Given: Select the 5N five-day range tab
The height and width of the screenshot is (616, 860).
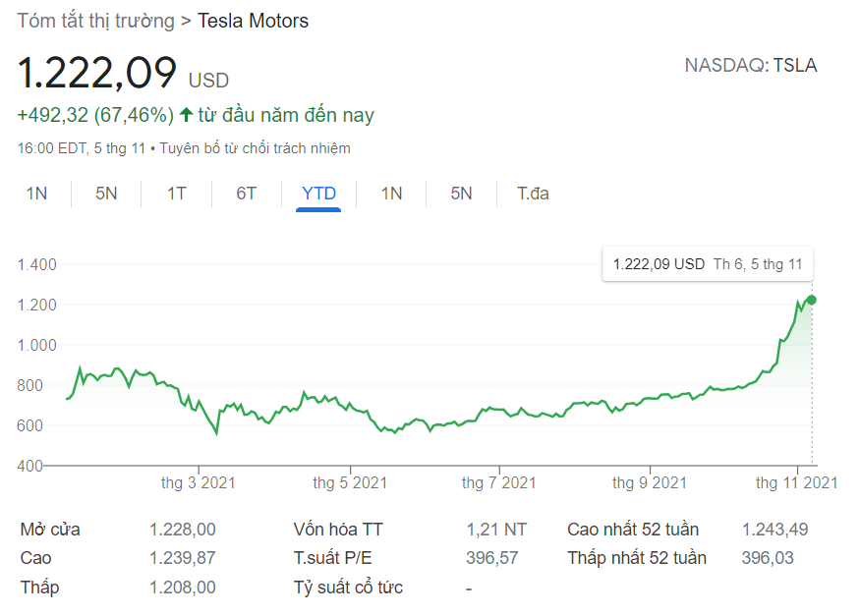Looking at the screenshot, I should pos(106,194).
